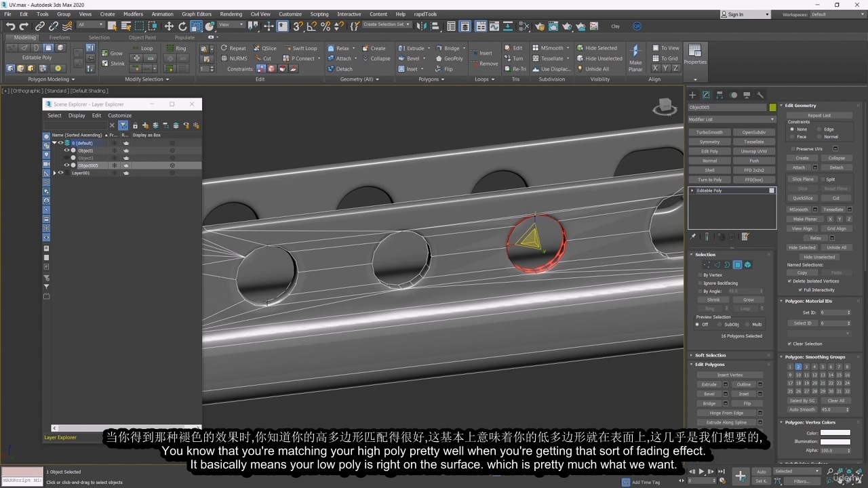Collapse the 0 (default) layer tree

[55, 143]
